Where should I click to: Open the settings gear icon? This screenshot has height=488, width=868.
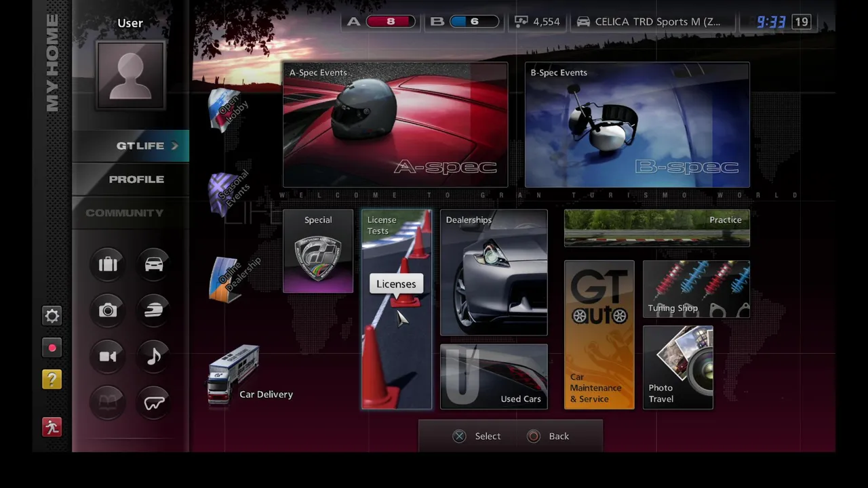pos(52,316)
